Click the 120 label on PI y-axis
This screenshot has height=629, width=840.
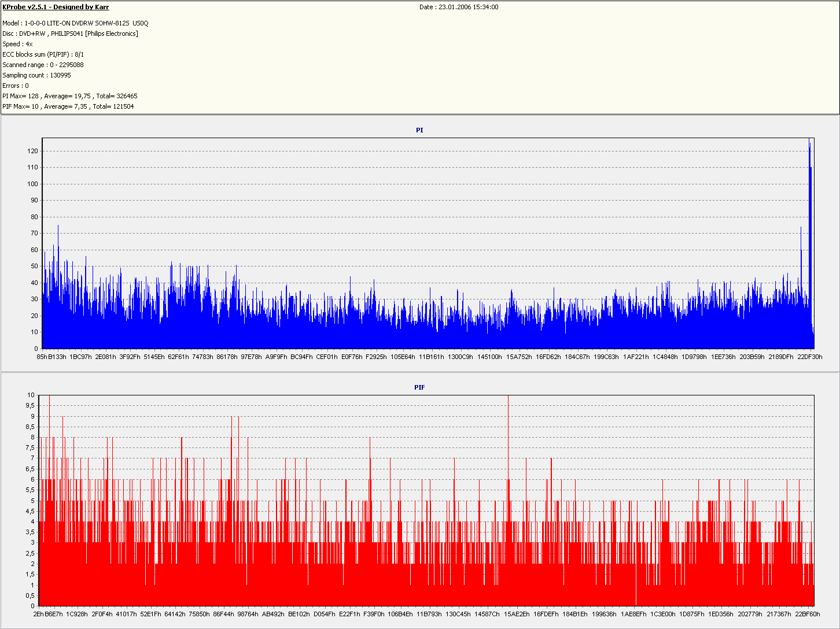(x=32, y=151)
